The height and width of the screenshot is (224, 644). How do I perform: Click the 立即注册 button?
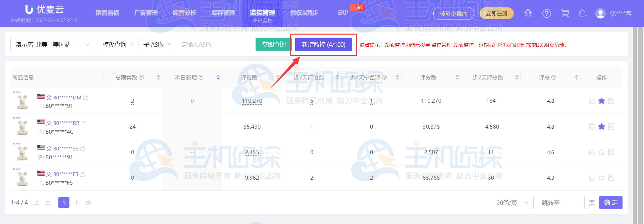click(496, 13)
